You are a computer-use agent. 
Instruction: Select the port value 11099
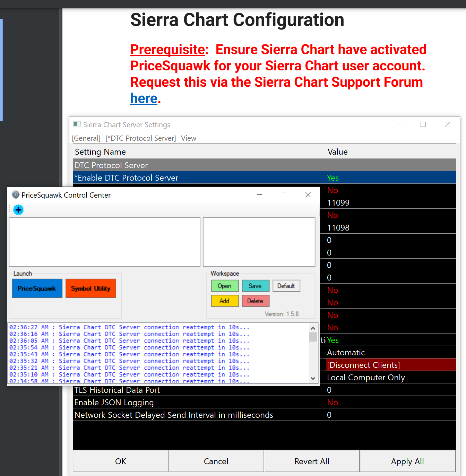pyautogui.click(x=391, y=202)
